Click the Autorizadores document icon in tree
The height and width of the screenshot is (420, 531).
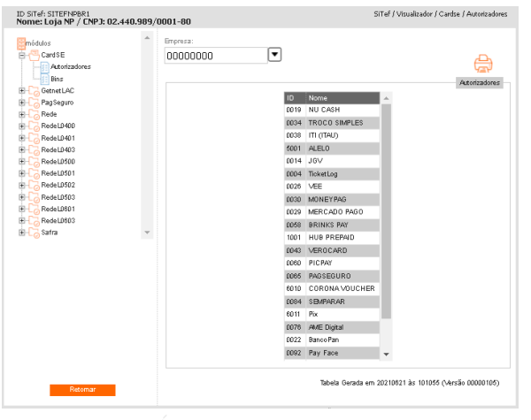[x=43, y=67]
